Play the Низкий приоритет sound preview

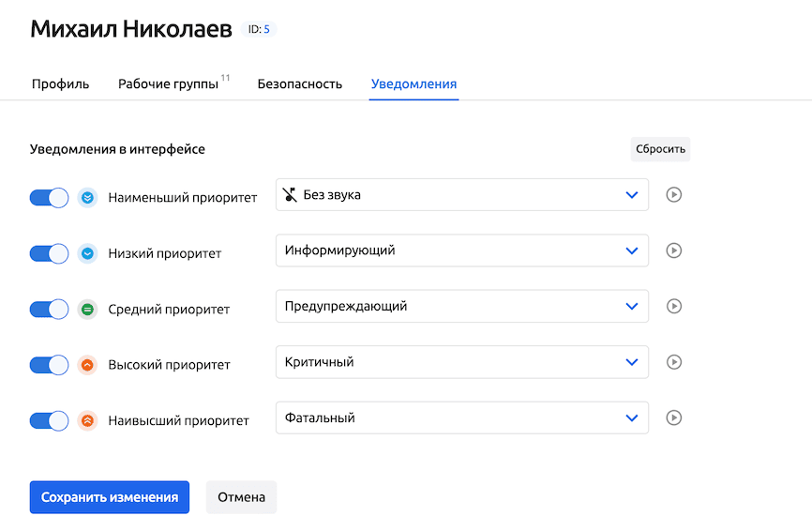(673, 250)
